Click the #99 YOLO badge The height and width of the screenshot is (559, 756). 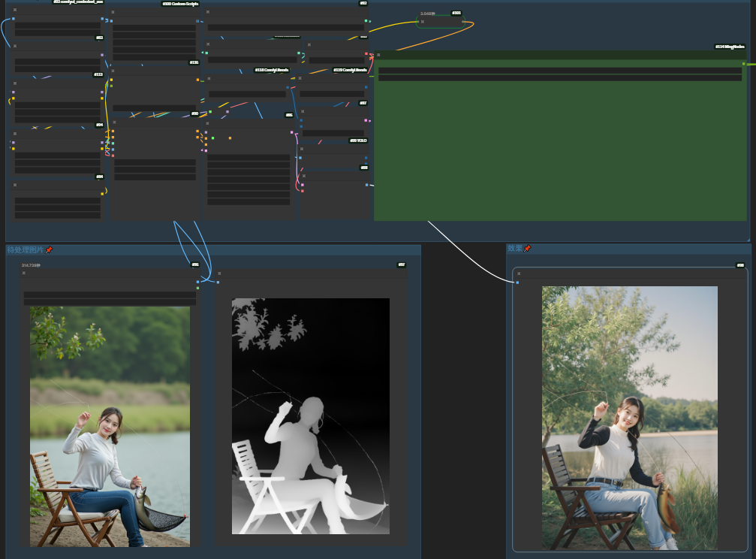[x=358, y=141]
